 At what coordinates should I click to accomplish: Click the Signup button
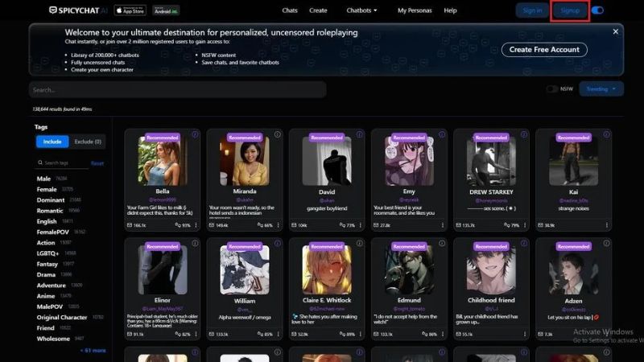tap(570, 10)
